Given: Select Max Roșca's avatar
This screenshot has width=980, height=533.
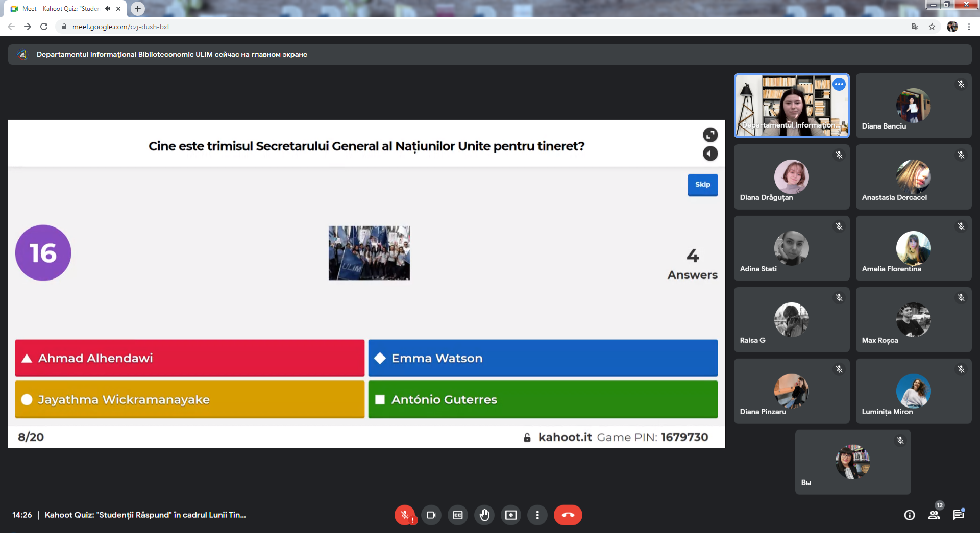Looking at the screenshot, I should (914, 320).
